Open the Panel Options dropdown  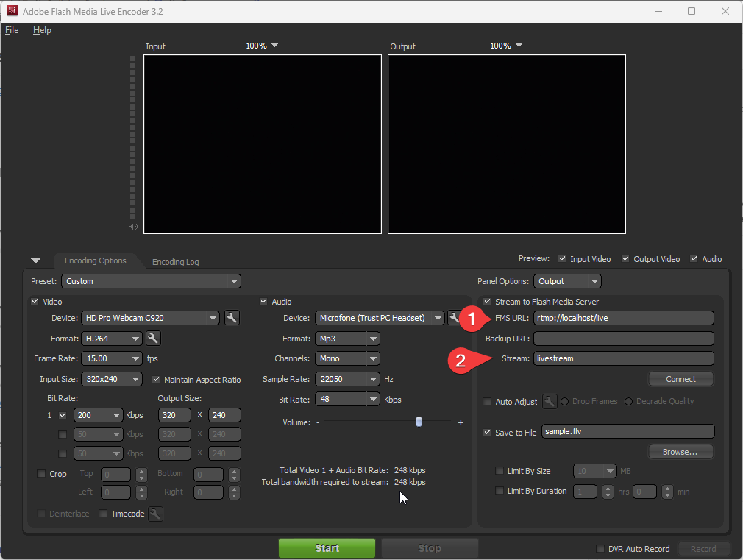(x=568, y=281)
